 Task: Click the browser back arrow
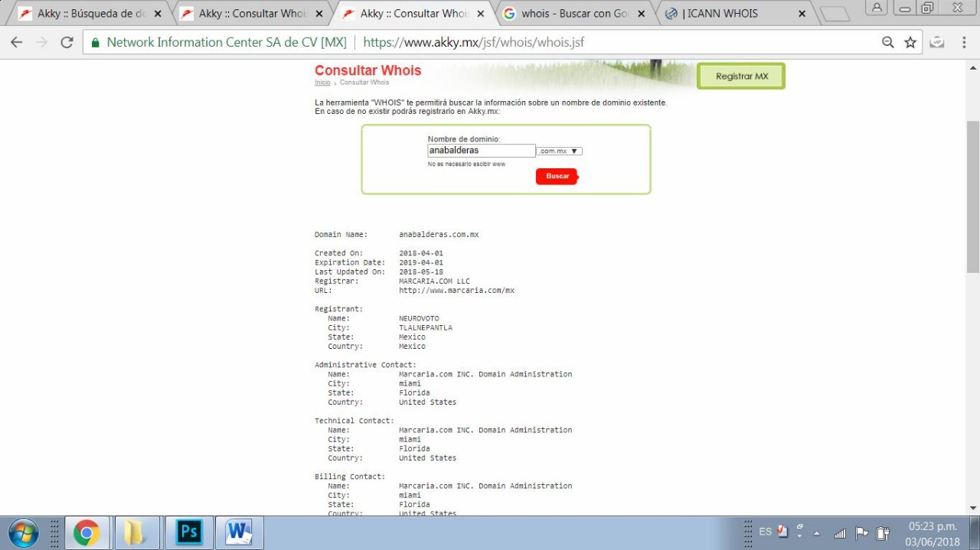pyautogui.click(x=16, y=43)
